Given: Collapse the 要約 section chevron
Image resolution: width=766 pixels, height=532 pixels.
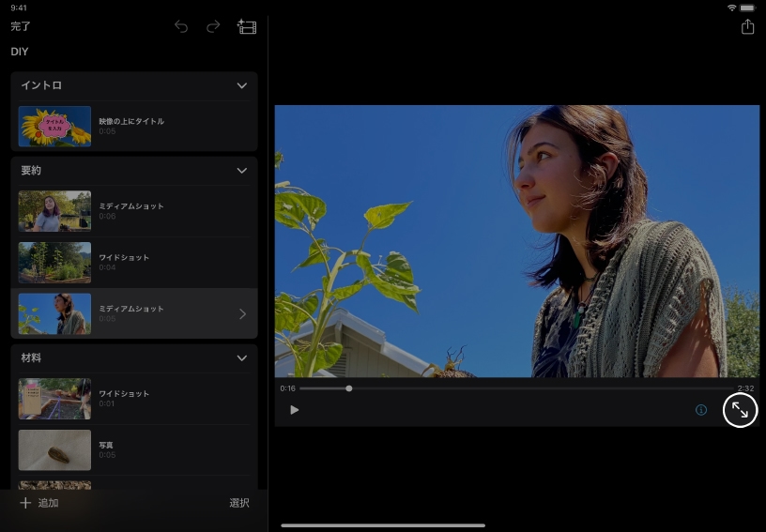Looking at the screenshot, I should tap(241, 171).
